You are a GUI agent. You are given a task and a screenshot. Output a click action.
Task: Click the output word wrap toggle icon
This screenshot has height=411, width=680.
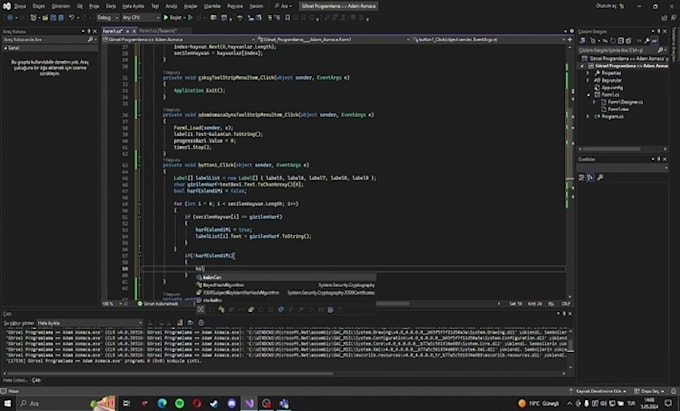pos(190,323)
